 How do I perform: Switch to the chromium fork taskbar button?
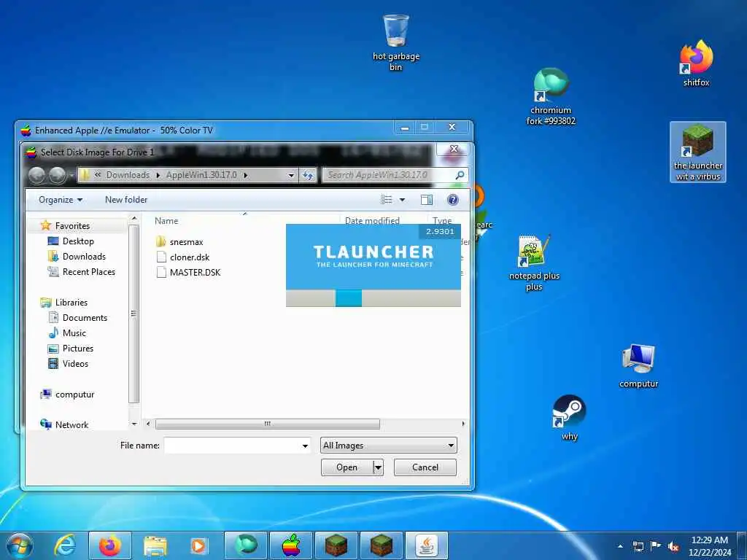(x=245, y=545)
